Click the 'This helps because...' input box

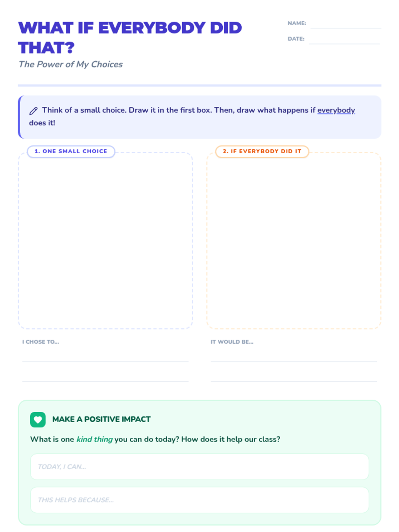coord(199,500)
